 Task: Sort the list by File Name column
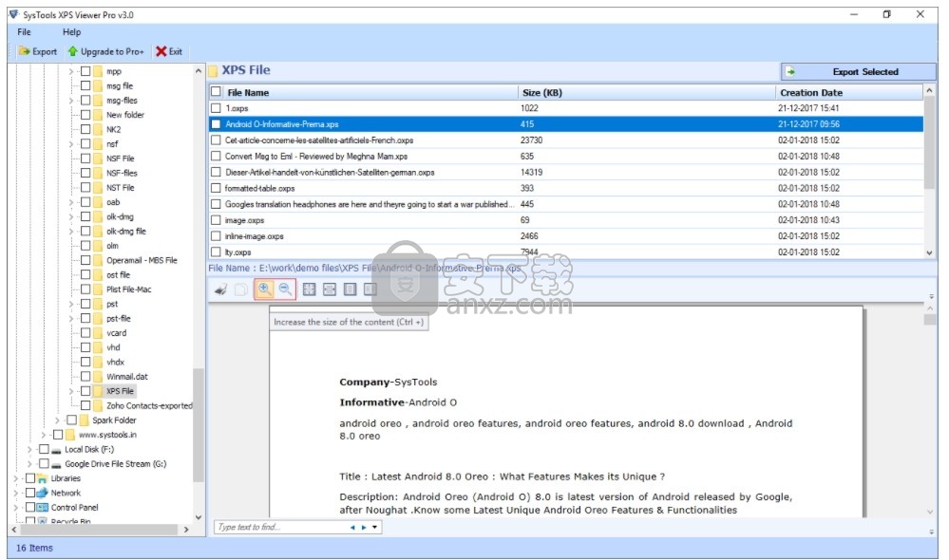(363, 92)
